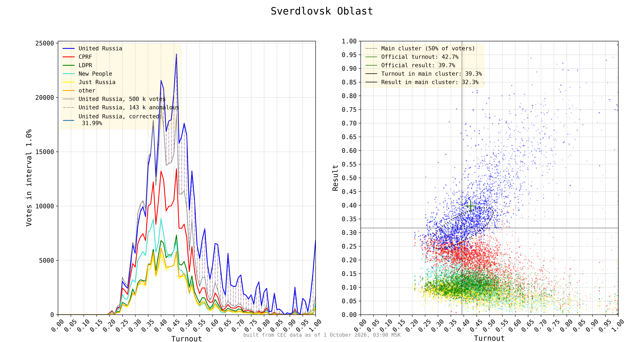Click the red CPRF legend line swatch
644x342 pixels.
(x=69, y=57)
